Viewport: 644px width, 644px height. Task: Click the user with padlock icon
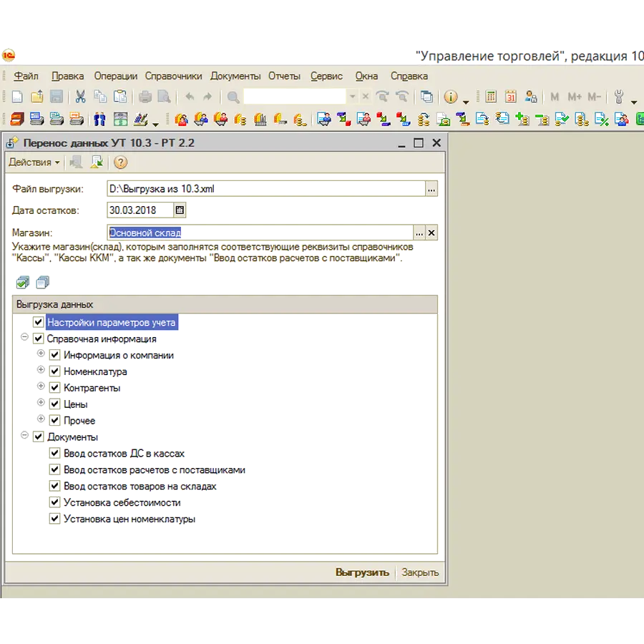click(x=531, y=97)
